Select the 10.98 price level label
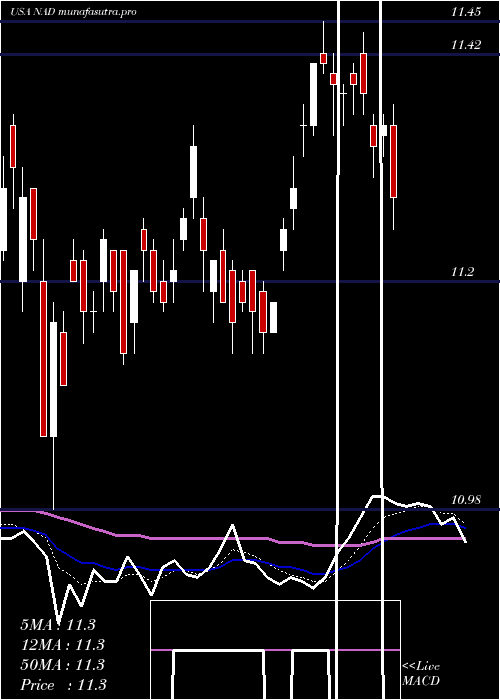The width and height of the screenshot is (500, 700). (x=465, y=500)
